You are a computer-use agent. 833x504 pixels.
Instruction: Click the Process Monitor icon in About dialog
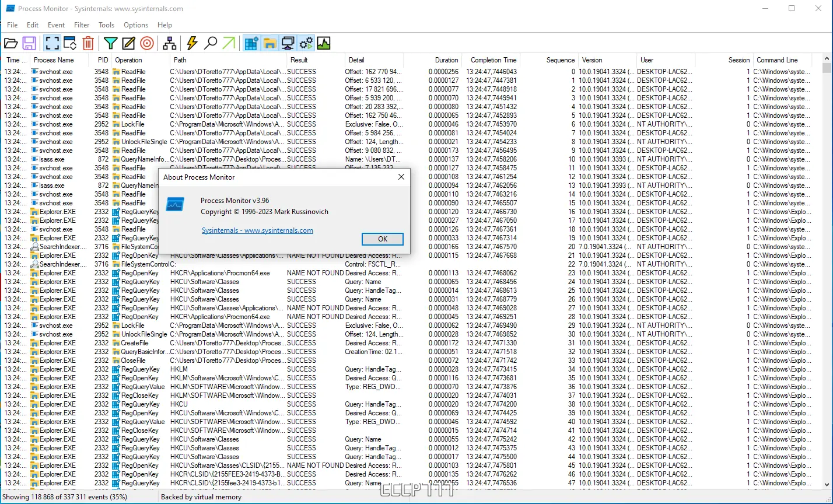point(175,204)
